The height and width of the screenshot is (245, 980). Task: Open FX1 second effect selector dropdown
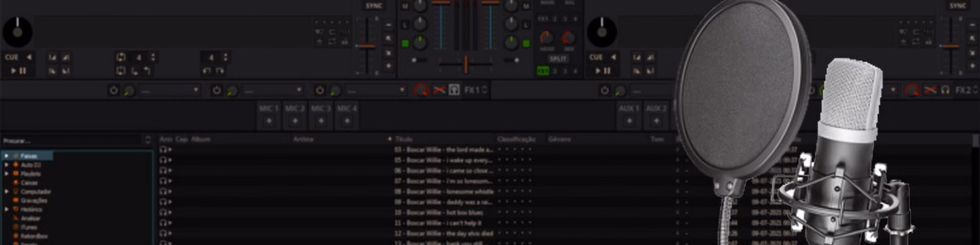273,90
